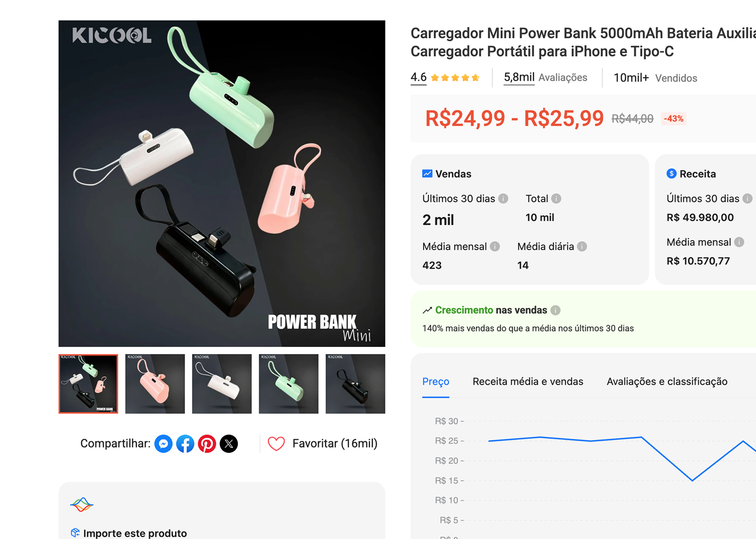Click Importe este produto
The height and width of the screenshot is (539, 756).
(135, 533)
